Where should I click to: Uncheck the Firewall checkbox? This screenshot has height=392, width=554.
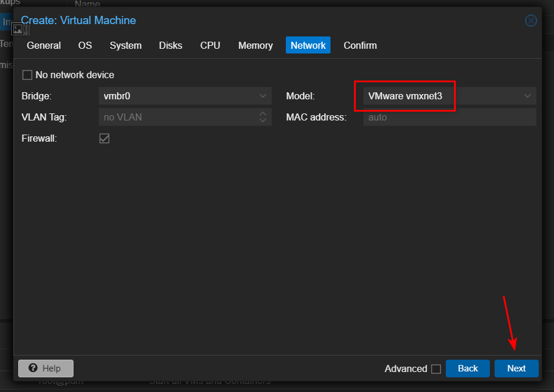[105, 139]
